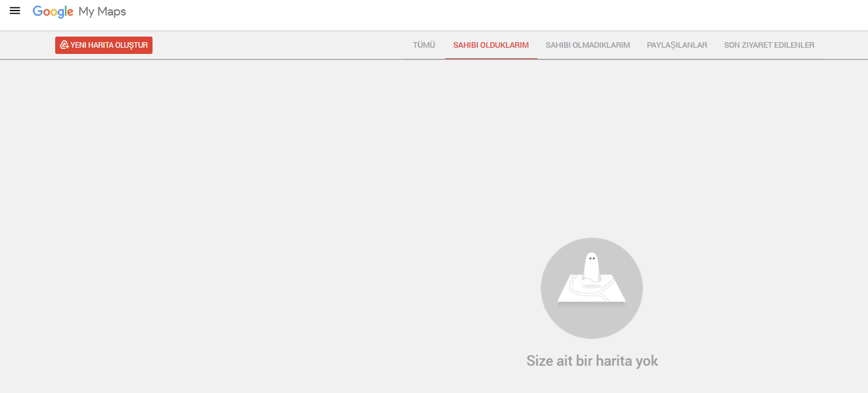
Task: Open the Sahibi Olmadıklarım tab
Action: click(588, 45)
